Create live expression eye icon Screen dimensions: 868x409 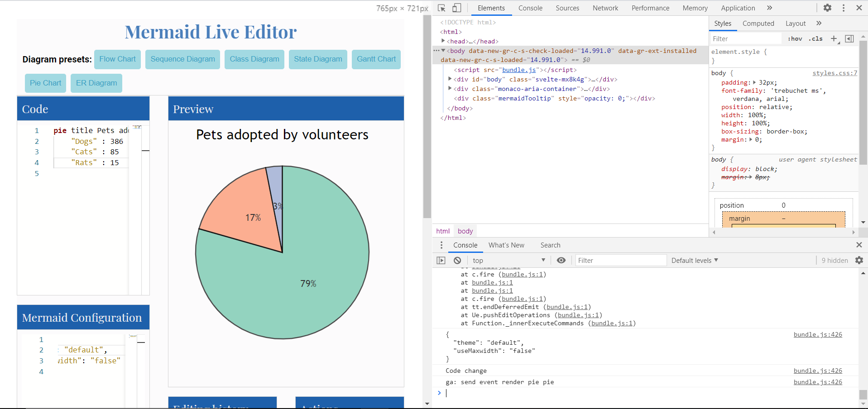[561, 260]
